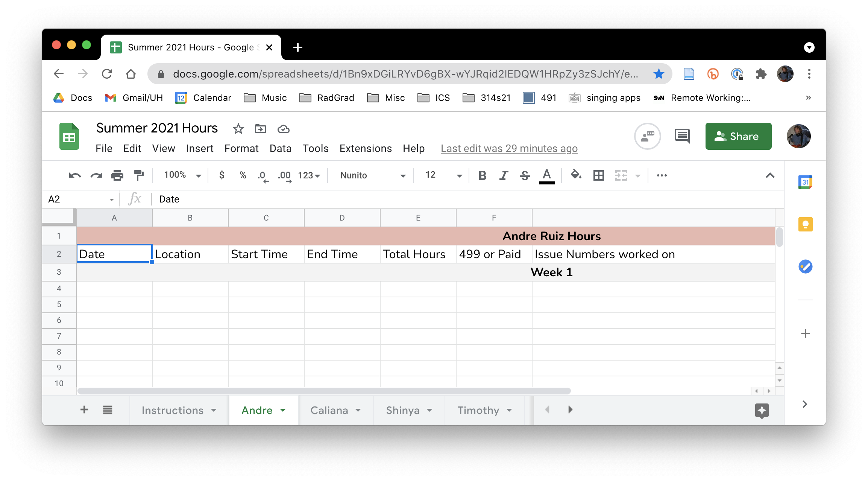Open Google Calendar side panel icon

coord(805,182)
